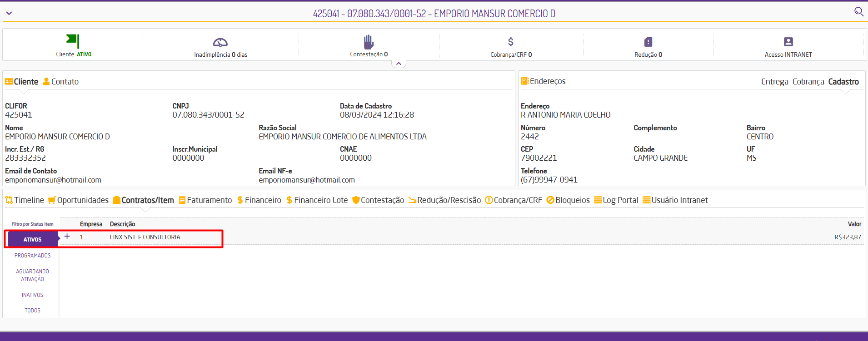Viewport: 868px width, 341px height.
Task: Click the telephone number (67)99947-0941
Action: (549, 180)
